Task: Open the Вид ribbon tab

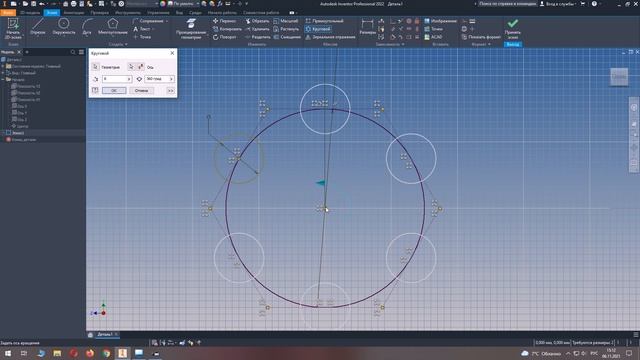Action: [179, 13]
